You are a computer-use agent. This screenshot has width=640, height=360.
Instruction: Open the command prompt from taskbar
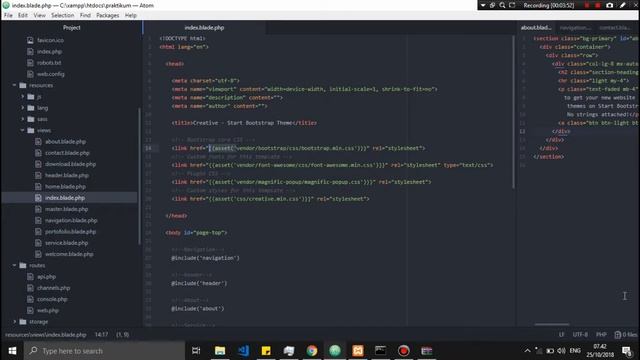(380, 351)
